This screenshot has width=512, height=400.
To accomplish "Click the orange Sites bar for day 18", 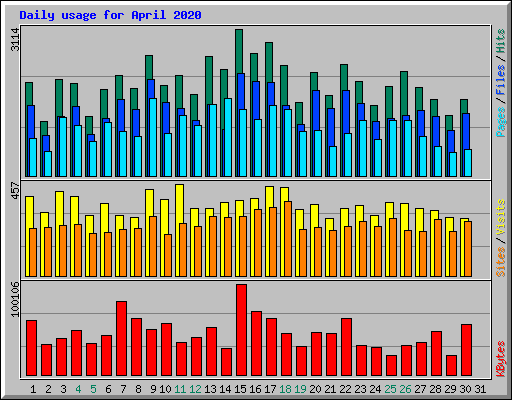I will click(x=288, y=239).
